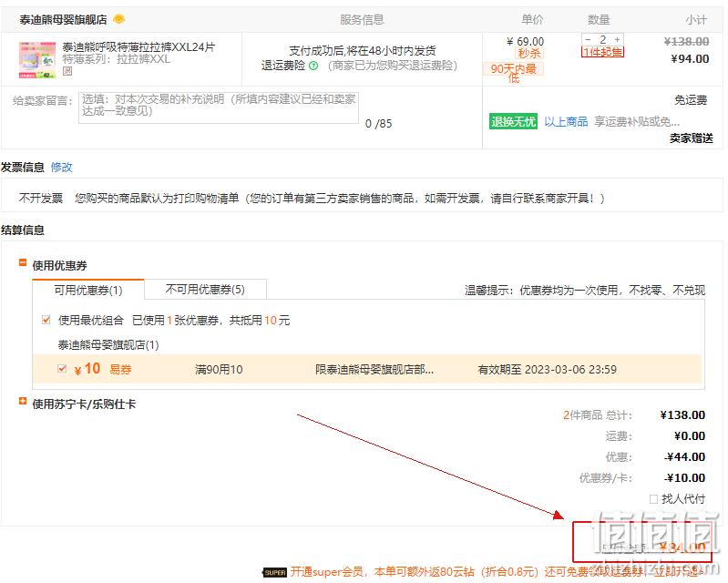
Task: Increase quantity with the plus button
Action: point(617,39)
